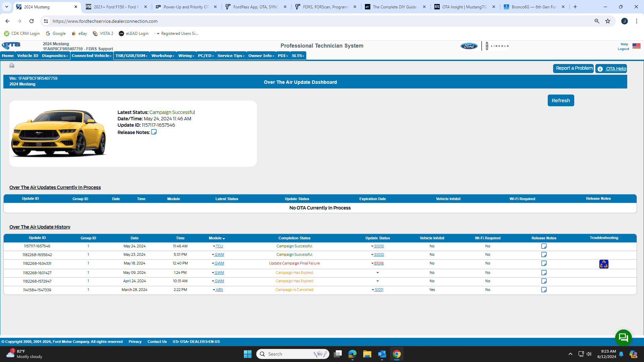
Task: Open the Vehicle ID menu item
Action: pos(28,56)
